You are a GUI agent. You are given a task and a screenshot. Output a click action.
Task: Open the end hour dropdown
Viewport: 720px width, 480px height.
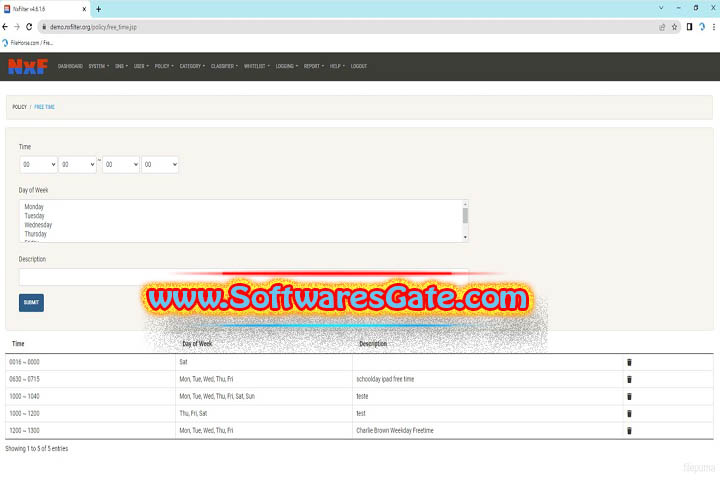121,164
